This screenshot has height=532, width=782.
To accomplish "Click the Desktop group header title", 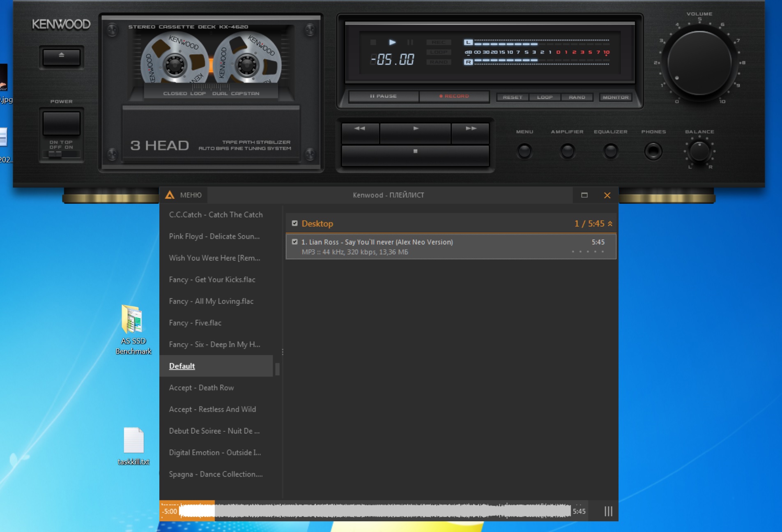I will pyautogui.click(x=317, y=223).
